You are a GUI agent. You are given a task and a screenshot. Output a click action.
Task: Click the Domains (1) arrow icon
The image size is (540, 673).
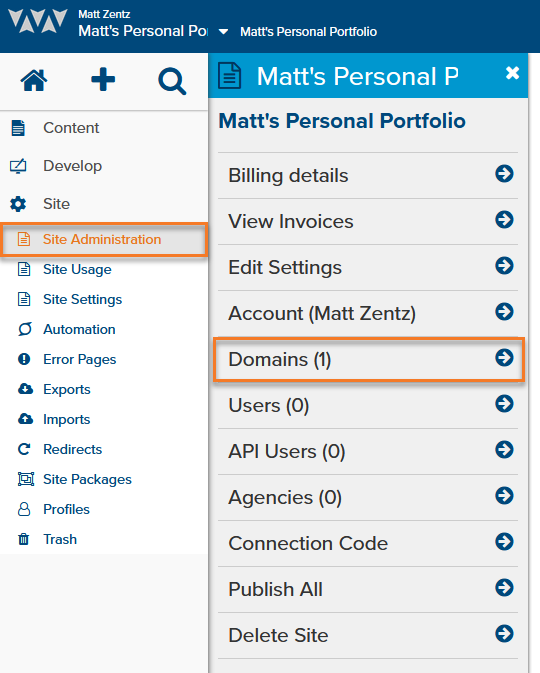tap(504, 358)
